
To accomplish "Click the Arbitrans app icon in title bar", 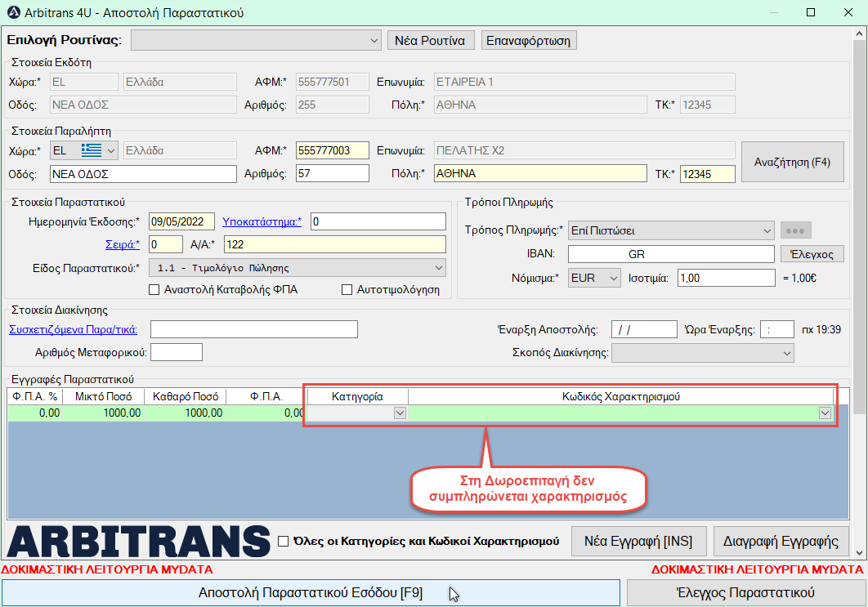I will point(13,12).
